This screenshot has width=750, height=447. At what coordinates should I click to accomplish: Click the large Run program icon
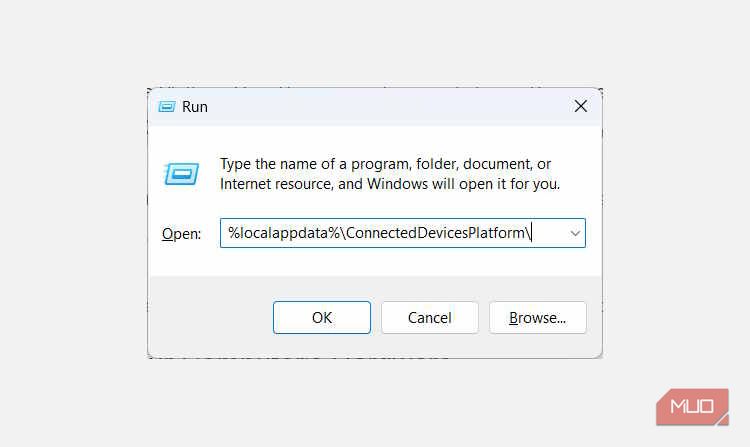(181, 174)
